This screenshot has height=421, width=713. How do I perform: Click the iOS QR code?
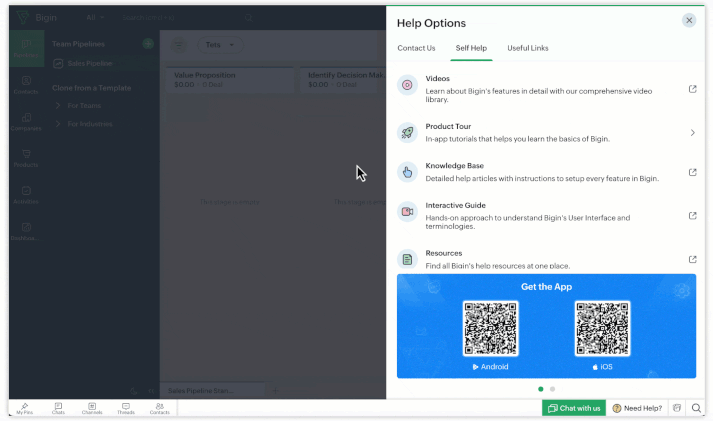tap(602, 328)
